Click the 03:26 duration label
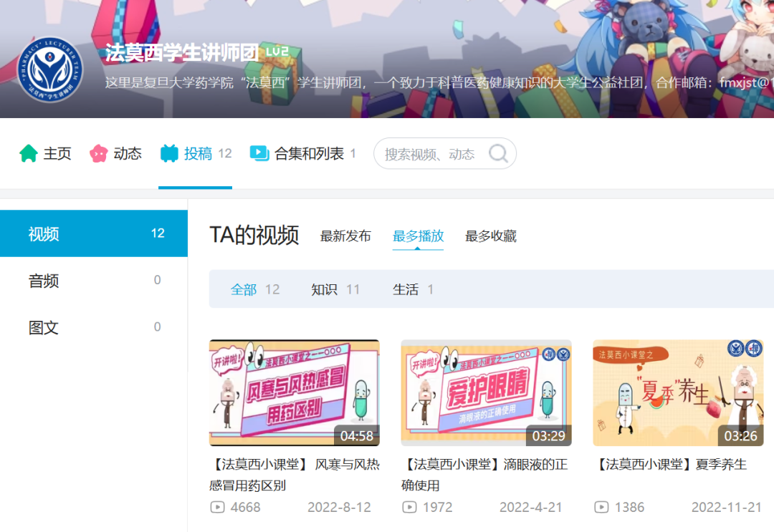 click(x=740, y=436)
